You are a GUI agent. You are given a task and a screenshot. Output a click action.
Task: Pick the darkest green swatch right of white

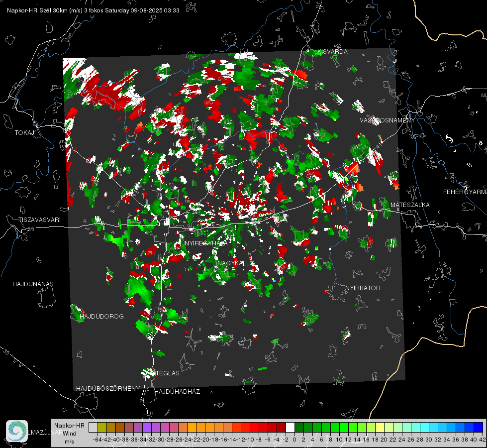coord(299,427)
